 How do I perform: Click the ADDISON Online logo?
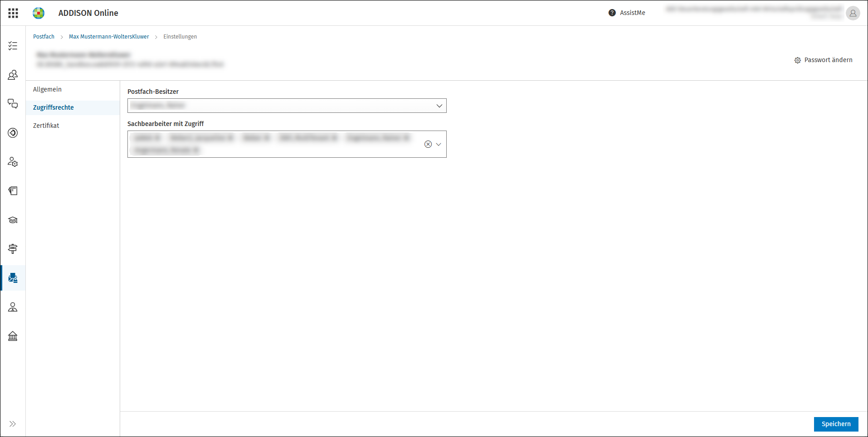[39, 13]
